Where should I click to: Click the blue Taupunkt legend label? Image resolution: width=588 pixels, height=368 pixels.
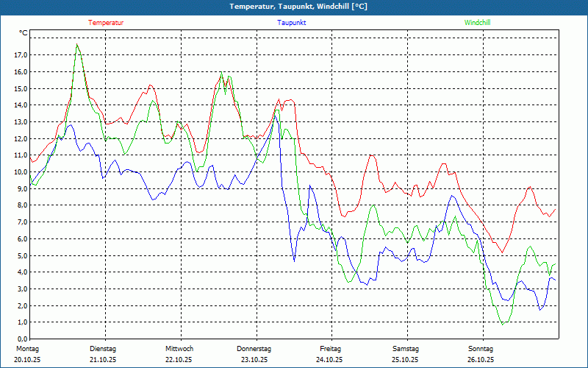coord(292,22)
